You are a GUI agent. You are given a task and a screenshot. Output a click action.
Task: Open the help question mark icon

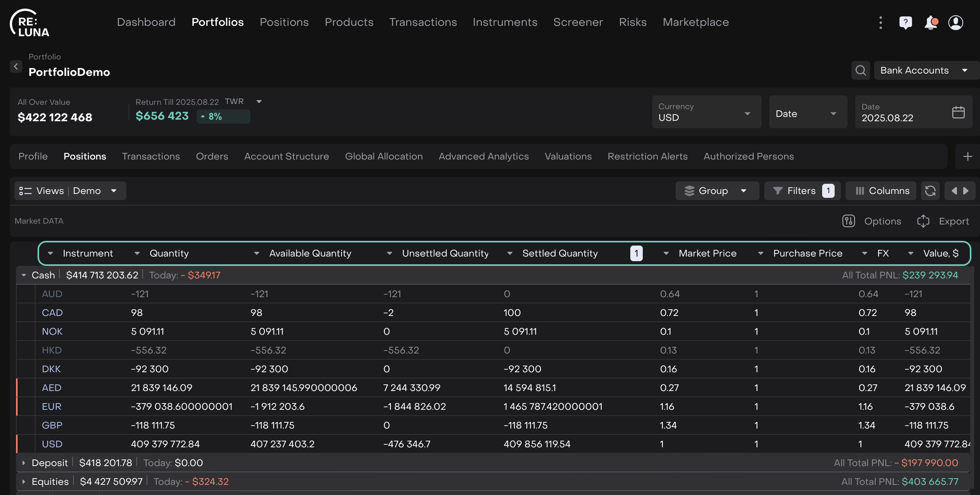(x=905, y=23)
